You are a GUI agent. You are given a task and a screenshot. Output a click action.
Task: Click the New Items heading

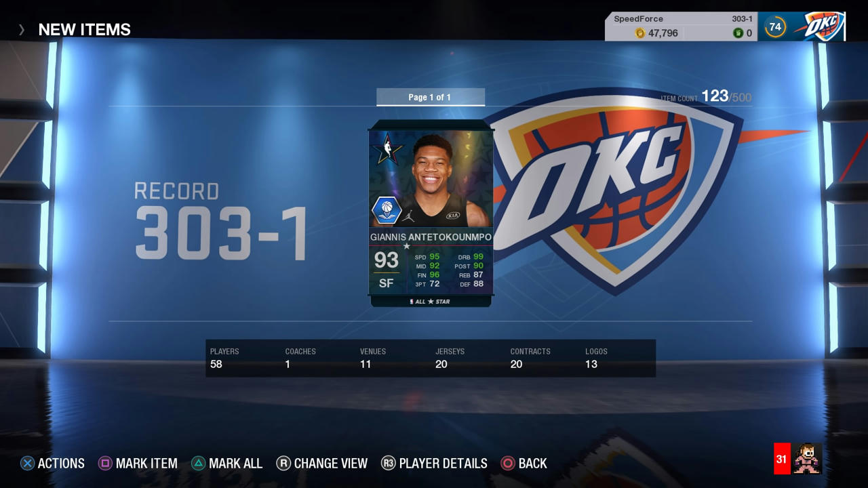tap(85, 30)
